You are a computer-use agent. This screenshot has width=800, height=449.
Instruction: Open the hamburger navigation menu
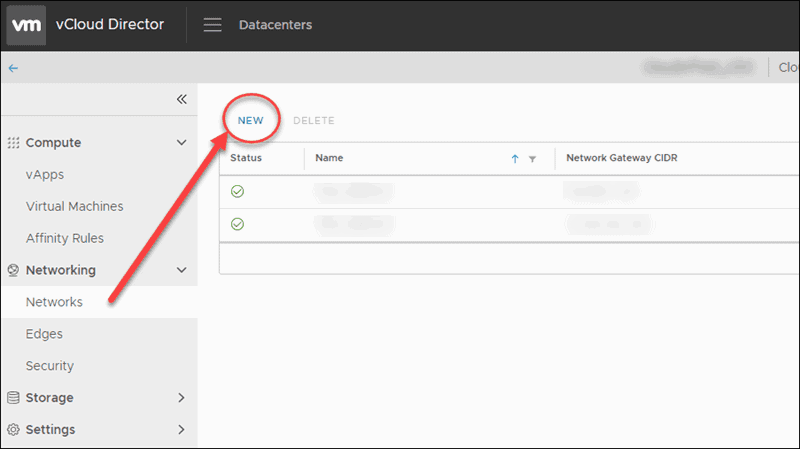212,24
